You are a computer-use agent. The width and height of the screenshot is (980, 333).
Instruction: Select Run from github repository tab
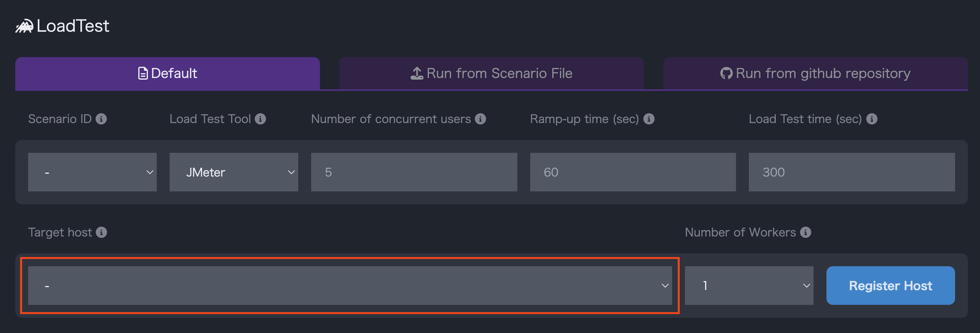815,74
